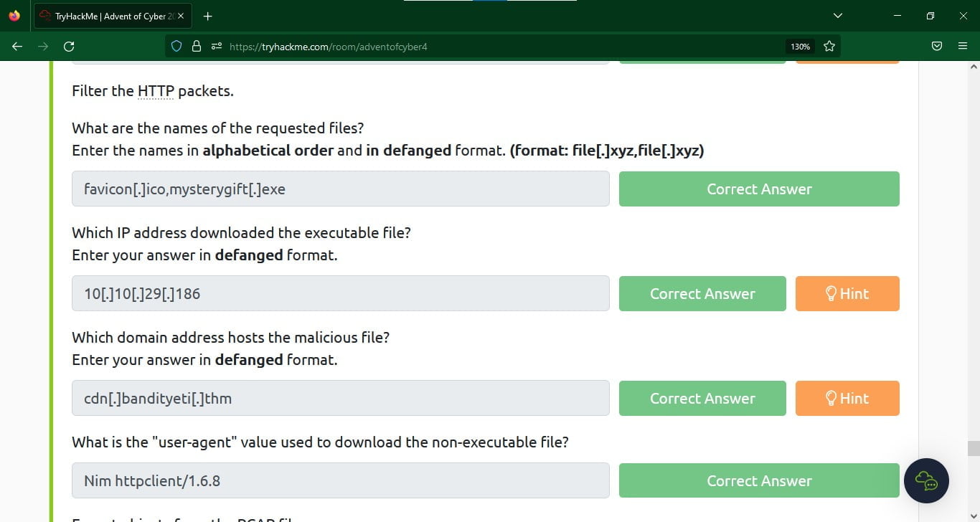Click the domain address answer field
Image resolution: width=980 pixels, height=522 pixels.
pyautogui.click(x=341, y=398)
